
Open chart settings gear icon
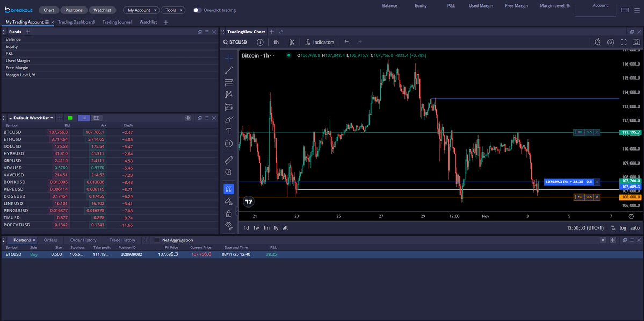click(611, 42)
